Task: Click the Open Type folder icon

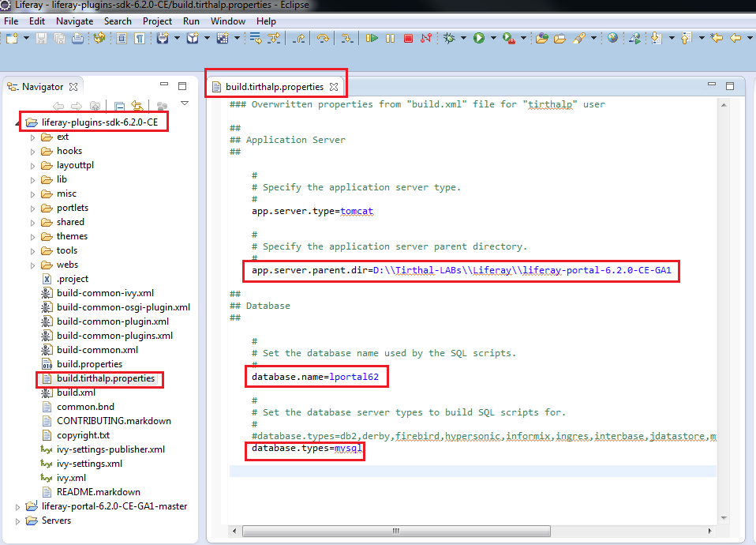Action: coord(542,38)
